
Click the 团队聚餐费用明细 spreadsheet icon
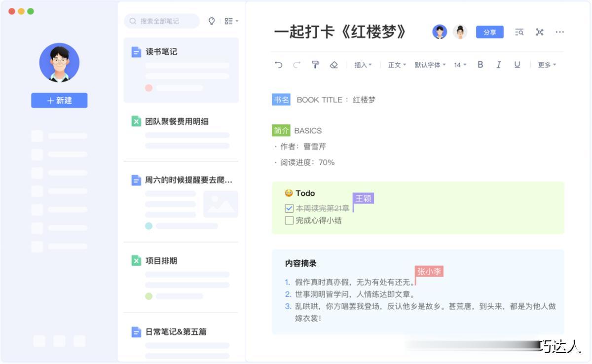(136, 121)
